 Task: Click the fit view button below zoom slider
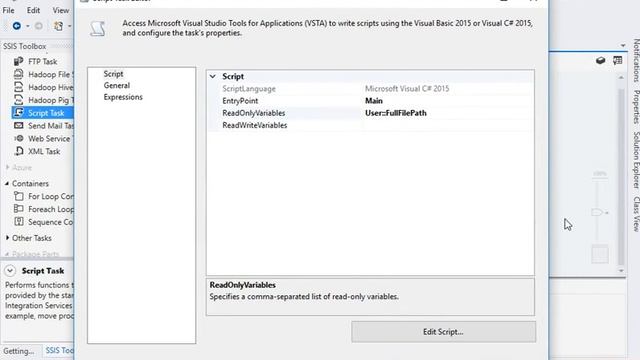pos(600,254)
